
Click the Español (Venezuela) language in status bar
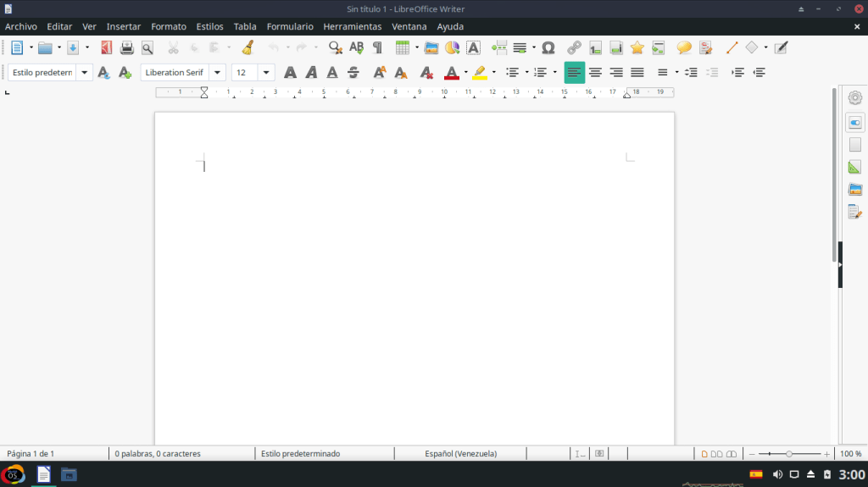pyautogui.click(x=460, y=454)
